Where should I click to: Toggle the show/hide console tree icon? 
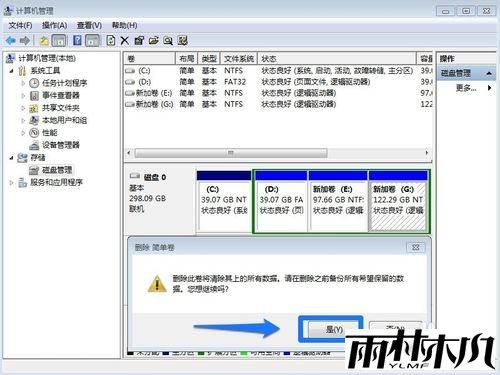point(59,41)
